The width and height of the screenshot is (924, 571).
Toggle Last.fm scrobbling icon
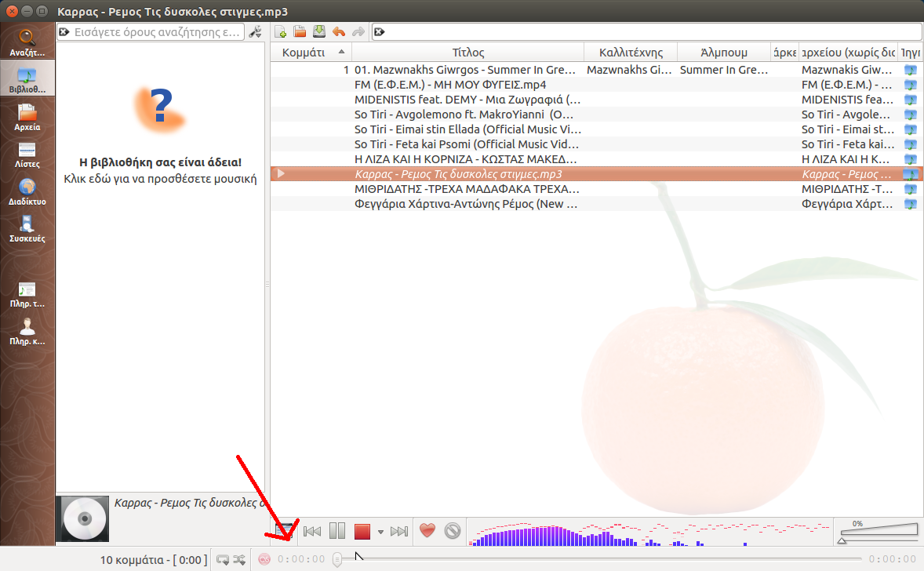pyautogui.click(x=264, y=559)
